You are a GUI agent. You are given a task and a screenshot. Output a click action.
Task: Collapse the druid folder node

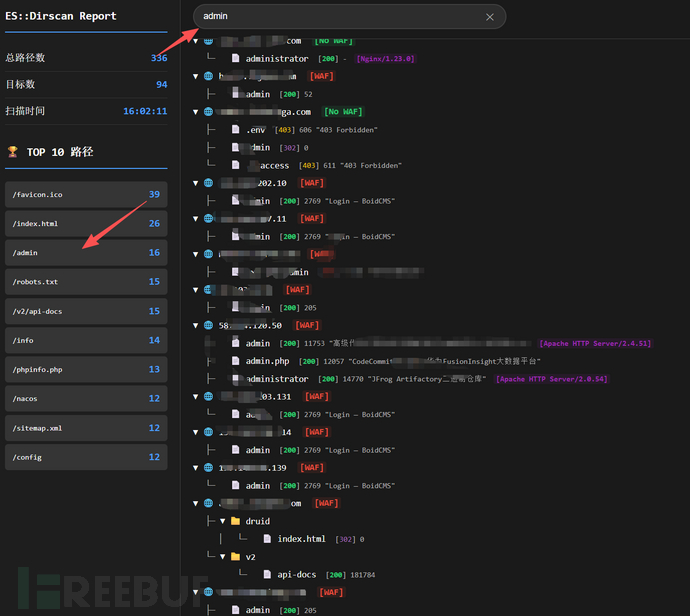(223, 521)
